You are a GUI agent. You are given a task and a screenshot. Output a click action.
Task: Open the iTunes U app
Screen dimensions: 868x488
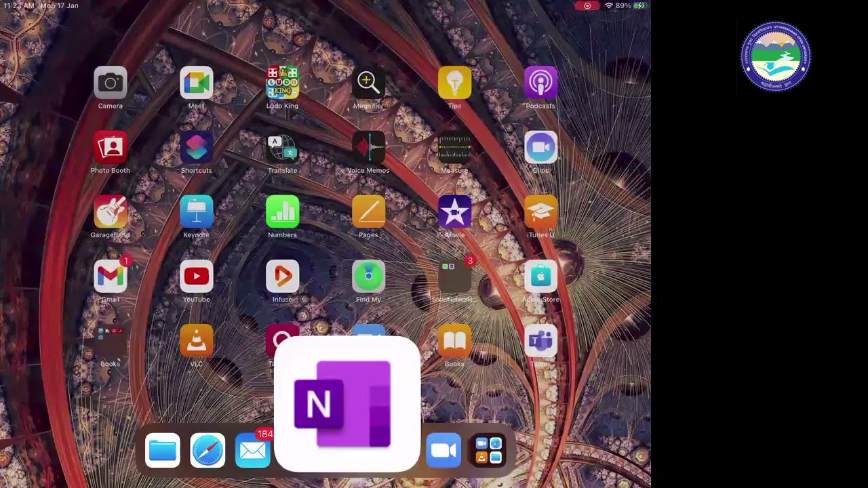(541, 211)
